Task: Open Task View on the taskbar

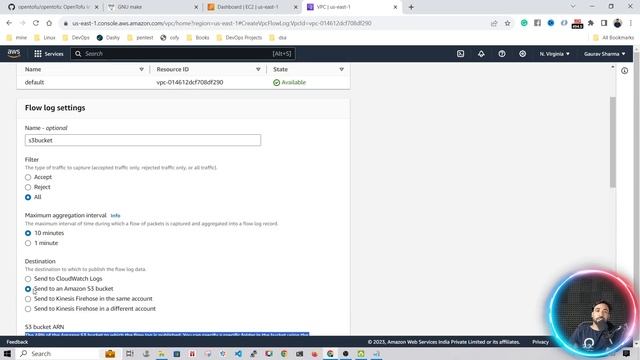Action: 129,353
